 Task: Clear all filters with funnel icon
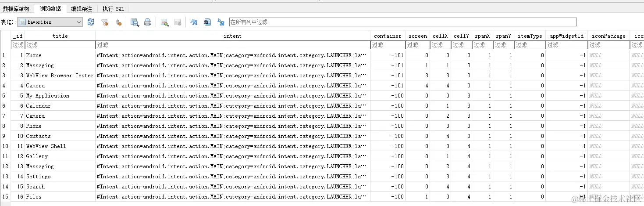pyautogui.click(x=104, y=22)
